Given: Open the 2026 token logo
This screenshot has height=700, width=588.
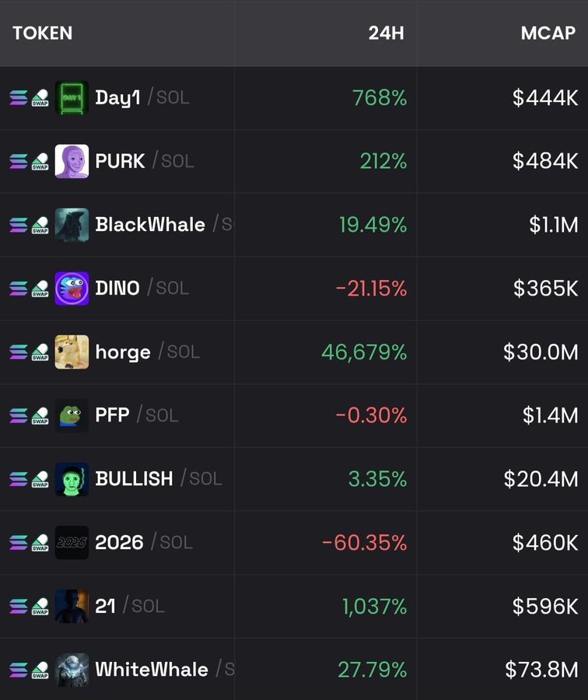Looking at the screenshot, I should click(x=72, y=543).
